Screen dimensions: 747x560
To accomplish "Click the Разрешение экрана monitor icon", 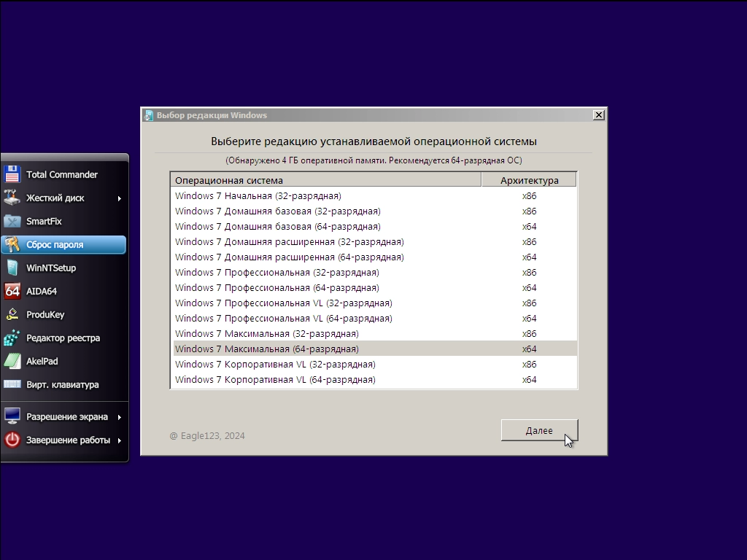I will [12, 416].
